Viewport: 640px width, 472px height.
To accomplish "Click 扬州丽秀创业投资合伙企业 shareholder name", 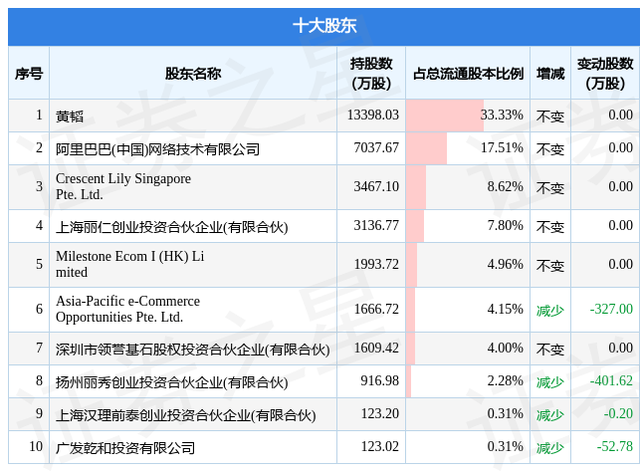I will pos(171,381).
